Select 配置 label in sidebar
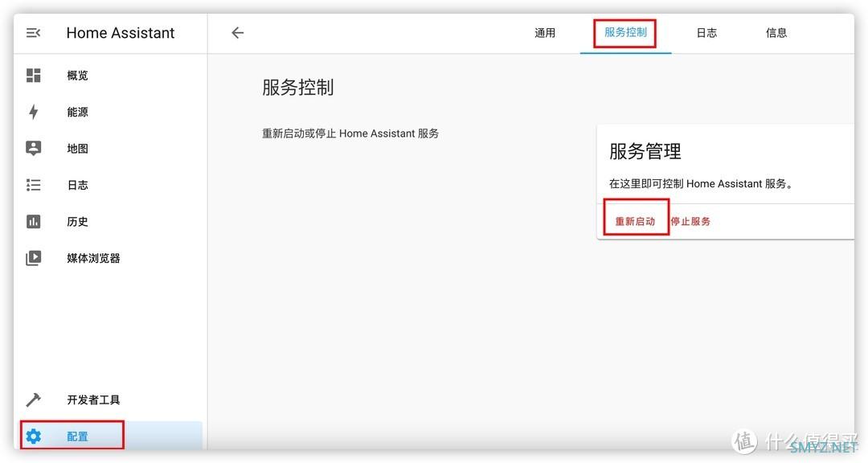The height and width of the screenshot is (463, 868). click(77, 436)
